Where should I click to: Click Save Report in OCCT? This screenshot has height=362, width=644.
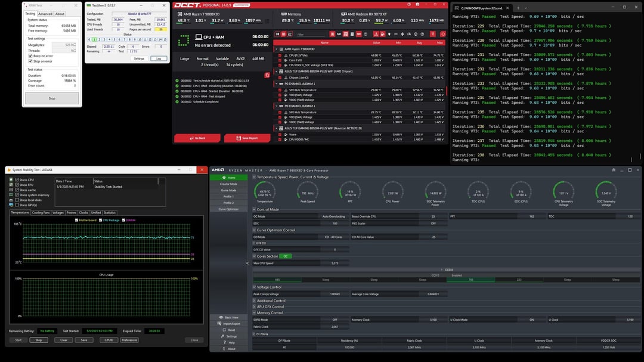[247, 138]
